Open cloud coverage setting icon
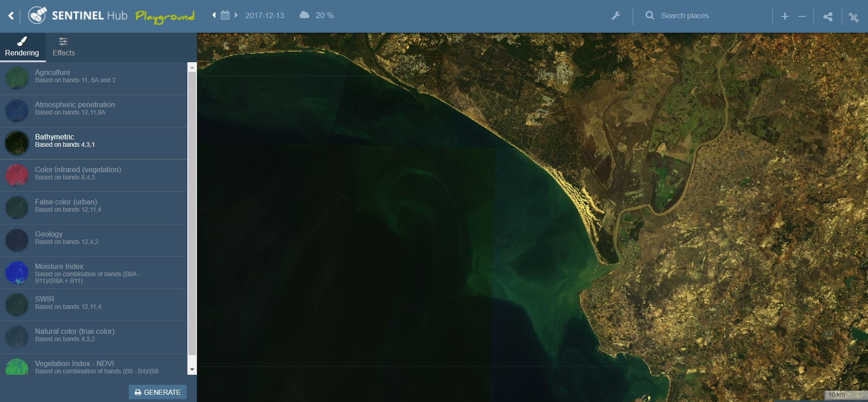The height and width of the screenshot is (402, 868). pos(304,15)
